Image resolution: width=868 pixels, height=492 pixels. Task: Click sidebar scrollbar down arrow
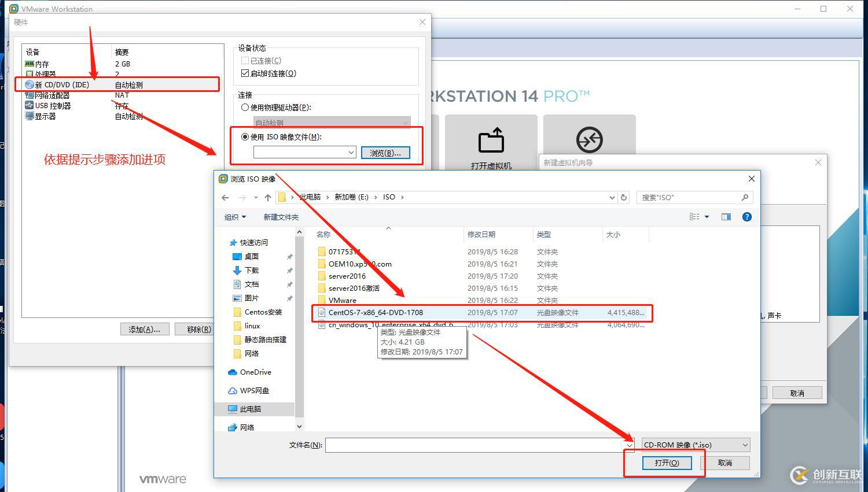299,427
